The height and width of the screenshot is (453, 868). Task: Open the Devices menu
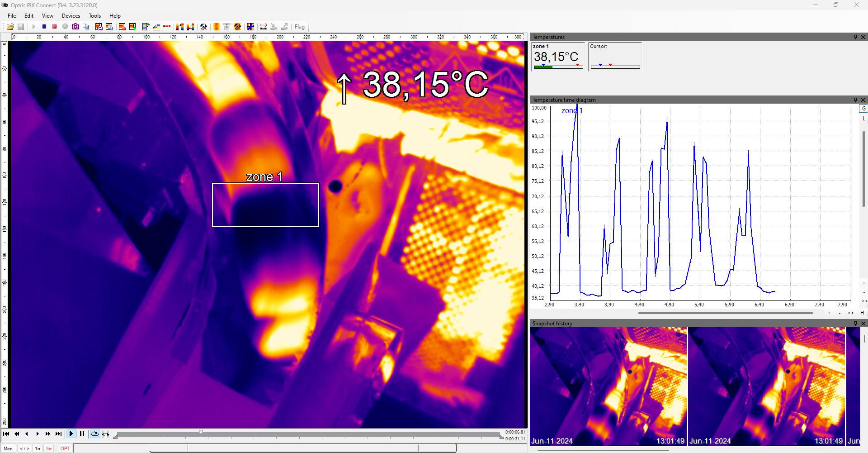(x=71, y=15)
